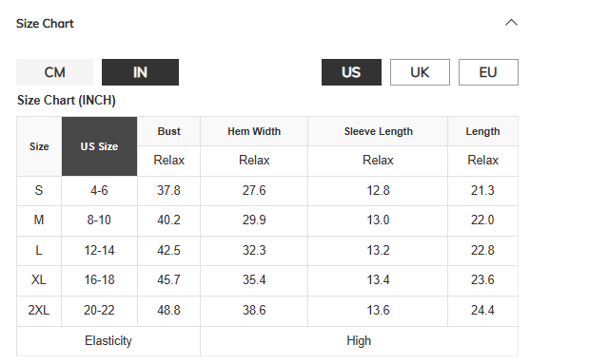Select the S size row label

pos(39,191)
